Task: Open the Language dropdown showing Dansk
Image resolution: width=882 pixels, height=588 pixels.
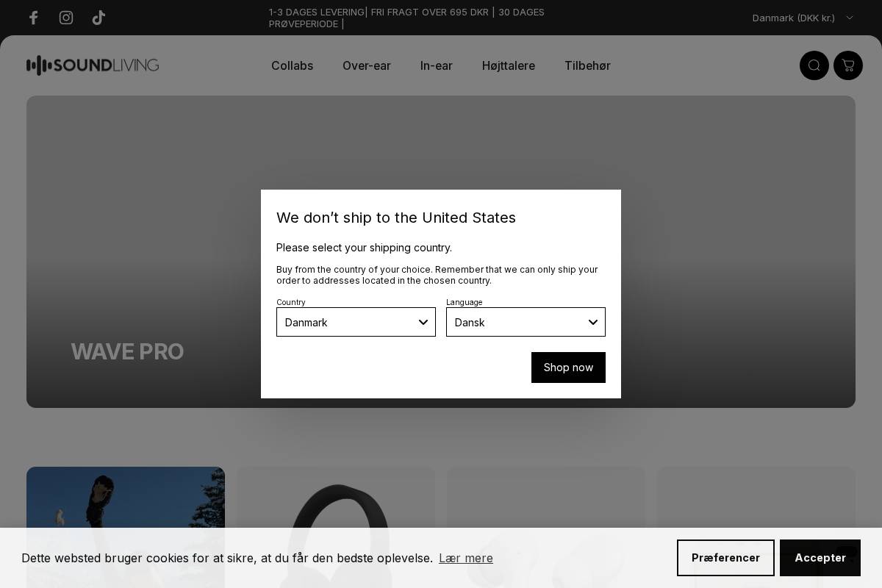Action: coord(526,322)
